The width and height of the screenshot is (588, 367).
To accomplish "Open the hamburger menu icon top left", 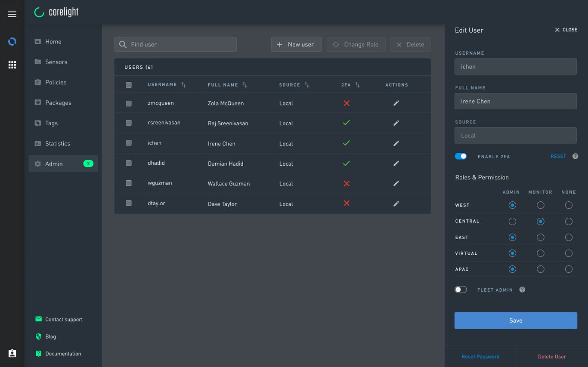I will (x=12, y=13).
